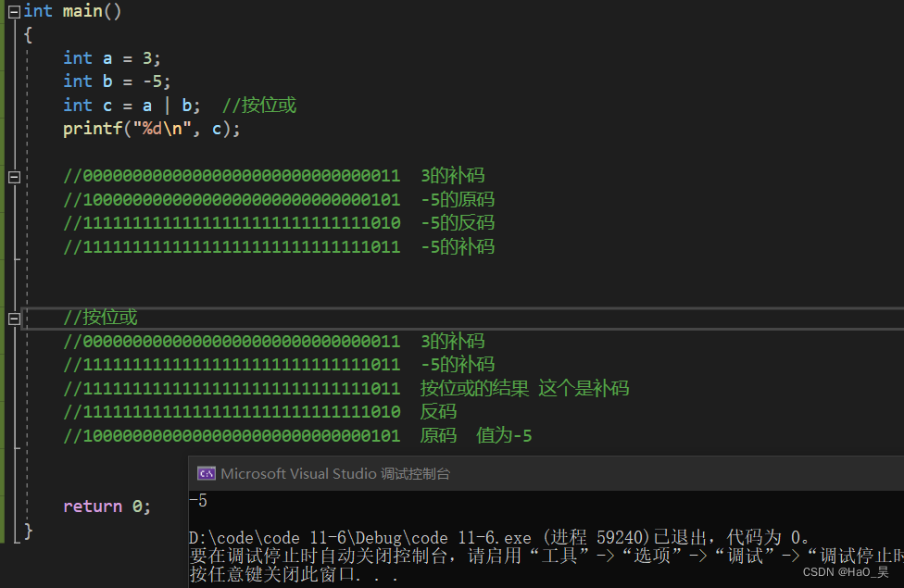Click the 按任意键关闭此窗口 console line
Screen dimensions: 904x588
[294, 574]
